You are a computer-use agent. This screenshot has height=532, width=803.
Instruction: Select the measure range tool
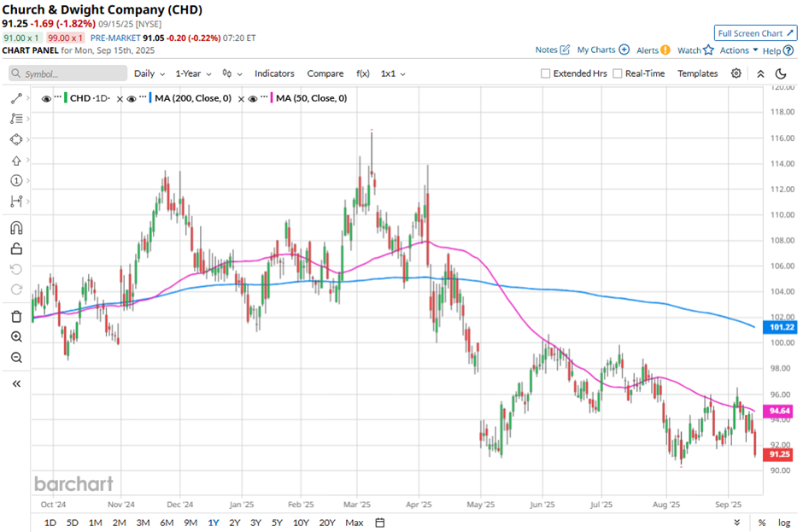16,202
